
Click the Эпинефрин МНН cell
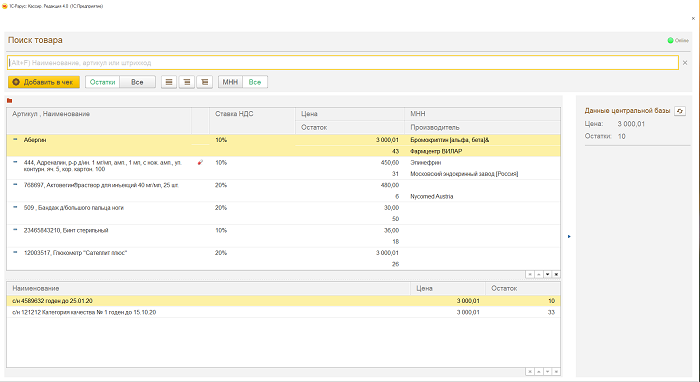click(425, 163)
